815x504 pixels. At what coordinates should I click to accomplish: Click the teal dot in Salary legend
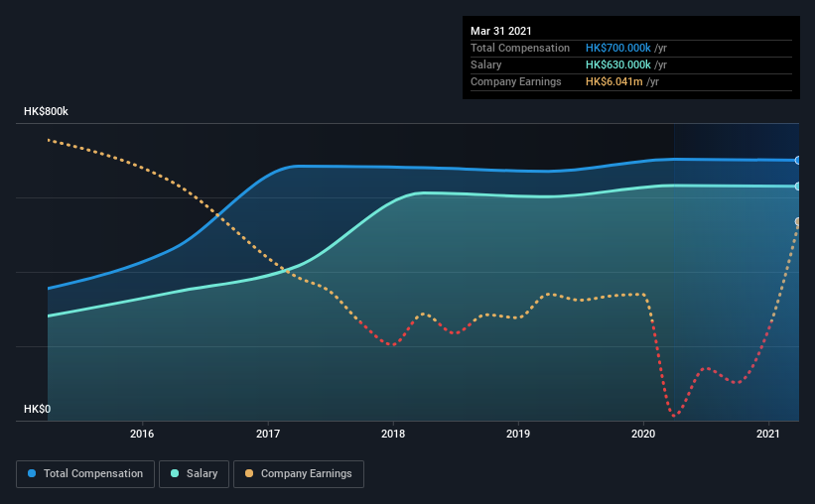tap(175, 473)
